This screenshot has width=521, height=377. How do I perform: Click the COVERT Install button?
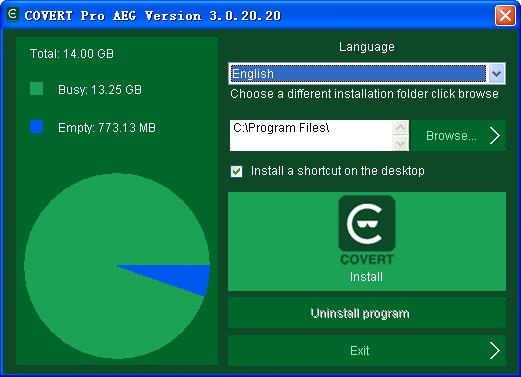click(367, 241)
